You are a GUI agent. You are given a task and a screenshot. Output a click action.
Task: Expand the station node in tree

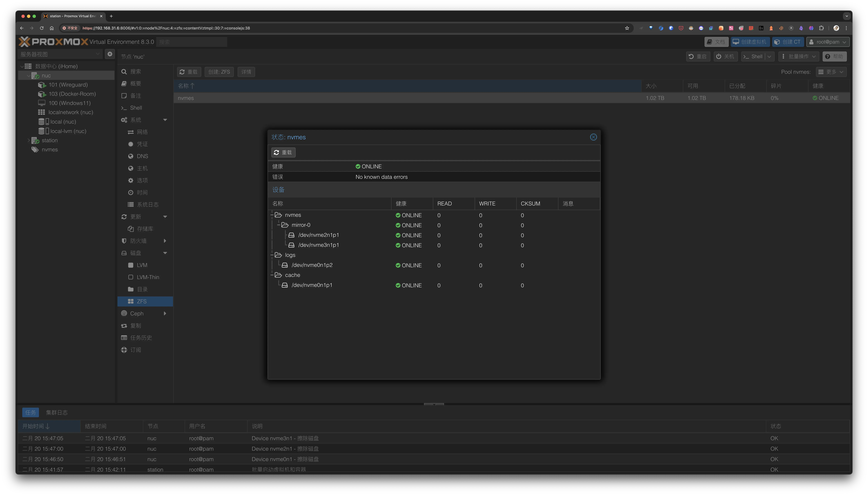[29, 140]
